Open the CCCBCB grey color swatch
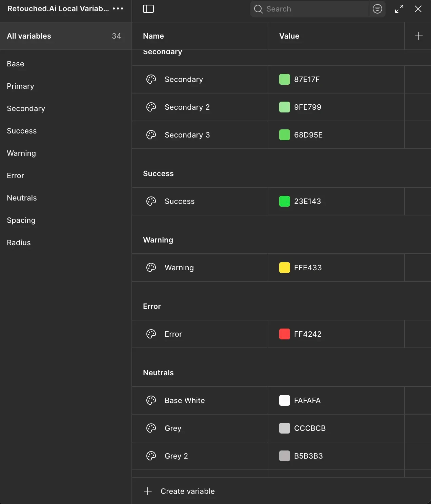431x504 pixels. (285, 428)
